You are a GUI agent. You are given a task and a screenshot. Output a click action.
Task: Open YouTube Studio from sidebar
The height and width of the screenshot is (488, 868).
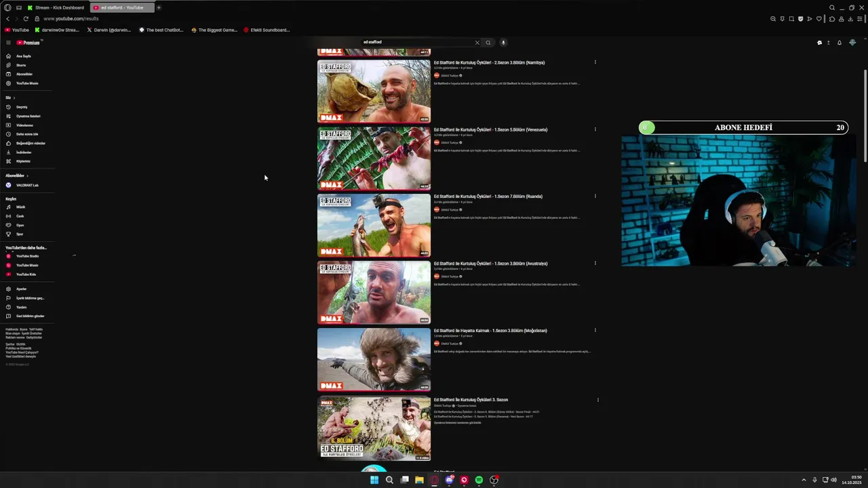pos(27,256)
